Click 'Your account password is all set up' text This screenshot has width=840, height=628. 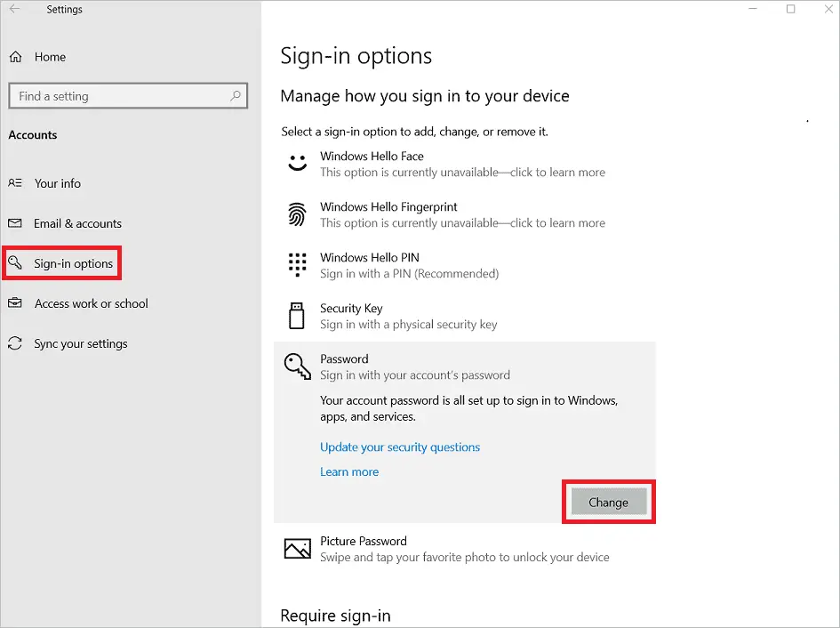[468, 408]
